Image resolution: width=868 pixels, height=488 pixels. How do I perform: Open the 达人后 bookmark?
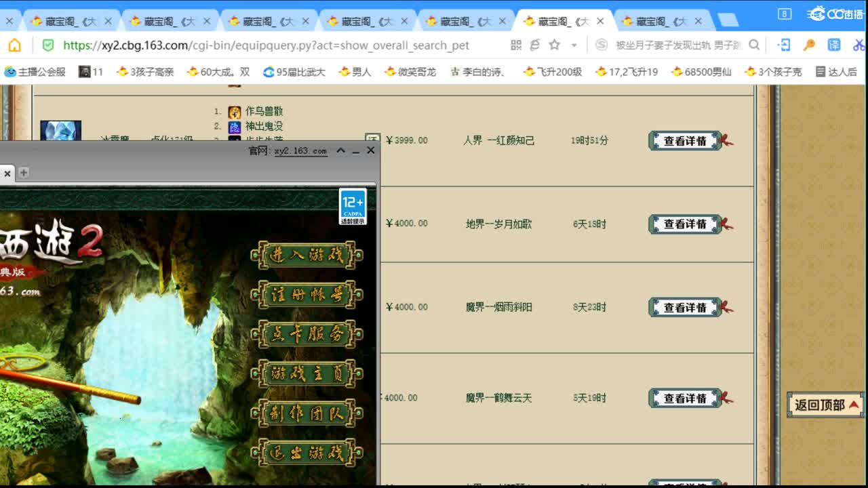tap(836, 71)
